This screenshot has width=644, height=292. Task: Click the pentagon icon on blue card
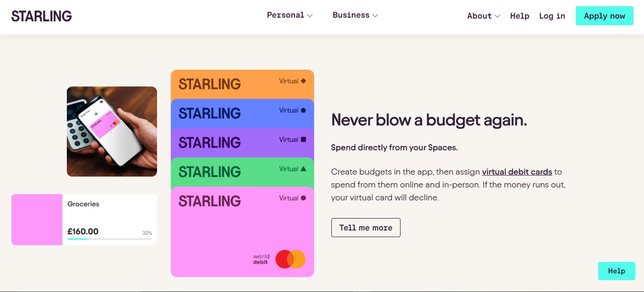pyautogui.click(x=303, y=110)
